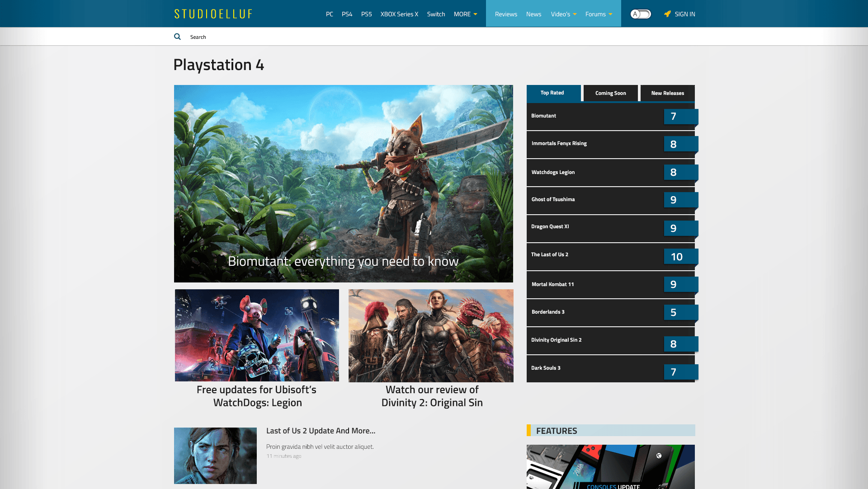
Task: Open Immortals Fenyx Rising entry
Action: coord(611,144)
